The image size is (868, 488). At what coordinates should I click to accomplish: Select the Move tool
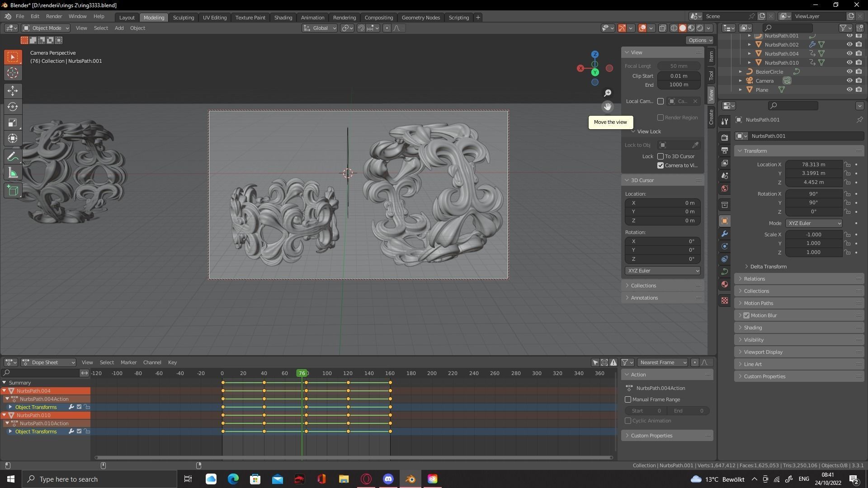(13, 91)
